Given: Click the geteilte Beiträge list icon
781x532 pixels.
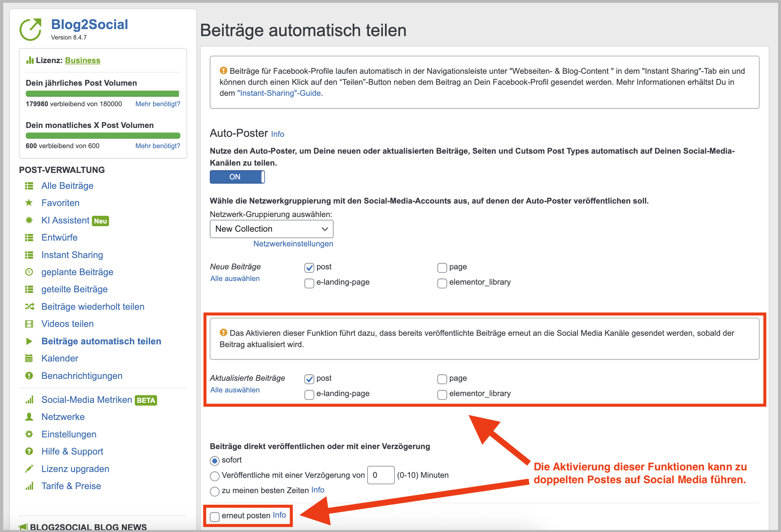Looking at the screenshot, I should [x=29, y=289].
